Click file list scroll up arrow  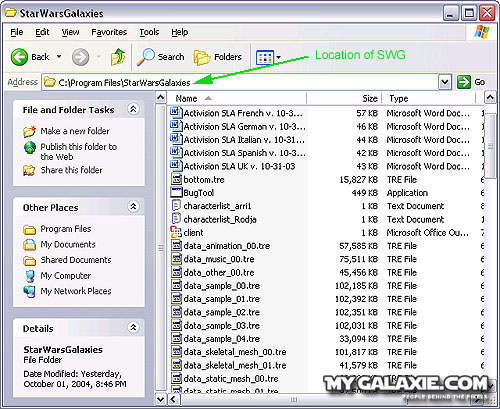tap(490, 98)
